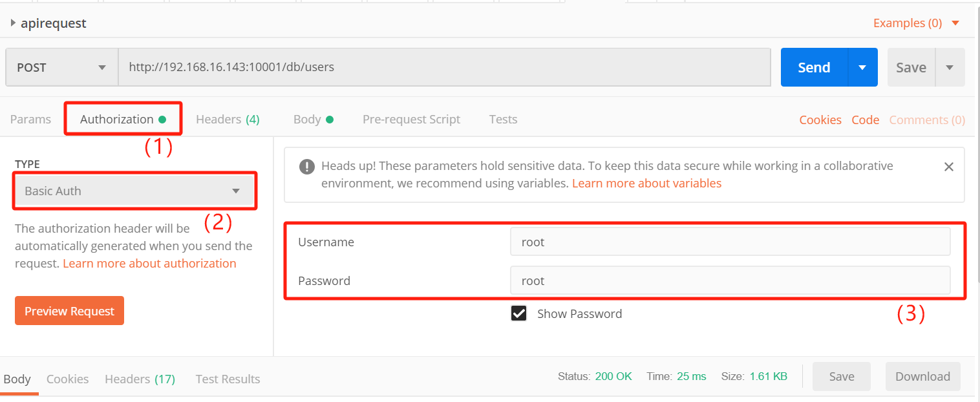Open the Tests tab

(503, 120)
